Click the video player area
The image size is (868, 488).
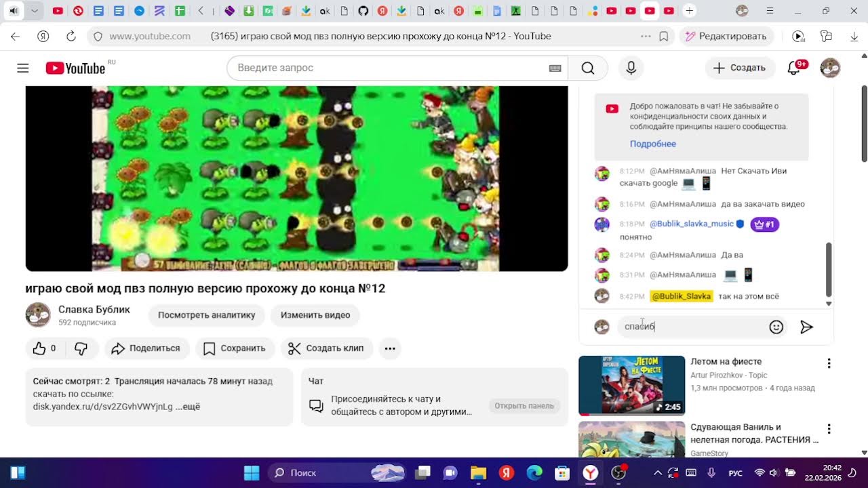[x=296, y=178]
